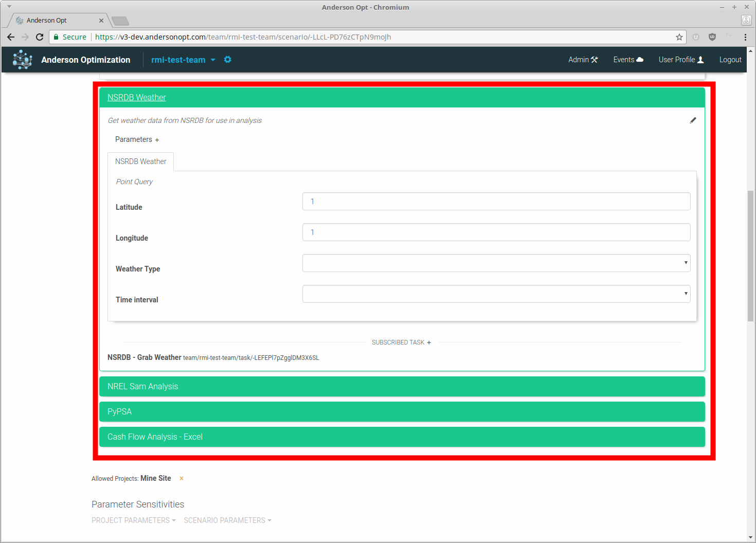756x543 pixels.
Task: Open the Weather Type dropdown
Action: (x=496, y=263)
